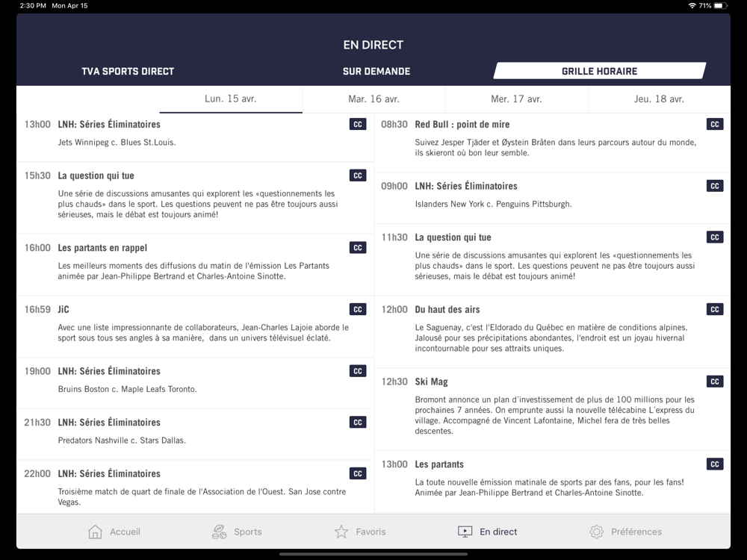This screenshot has width=747, height=560.
Task: Open the Favoris section label
Action: [371, 532]
